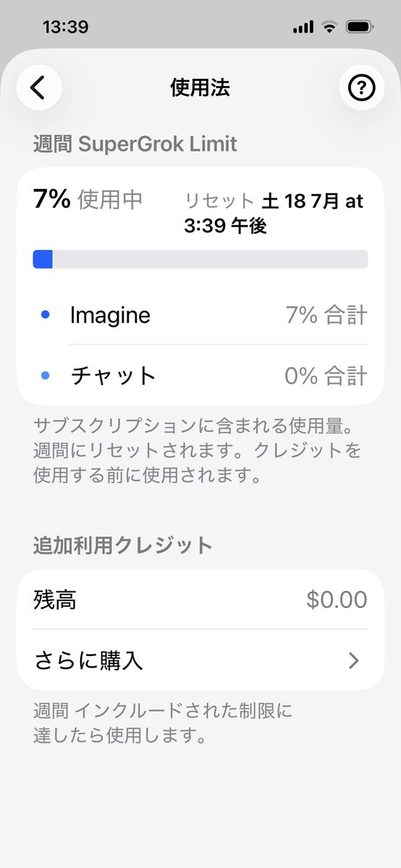The height and width of the screenshot is (868, 401).
Task: Open the help question mark icon
Action: (x=361, y=88)
